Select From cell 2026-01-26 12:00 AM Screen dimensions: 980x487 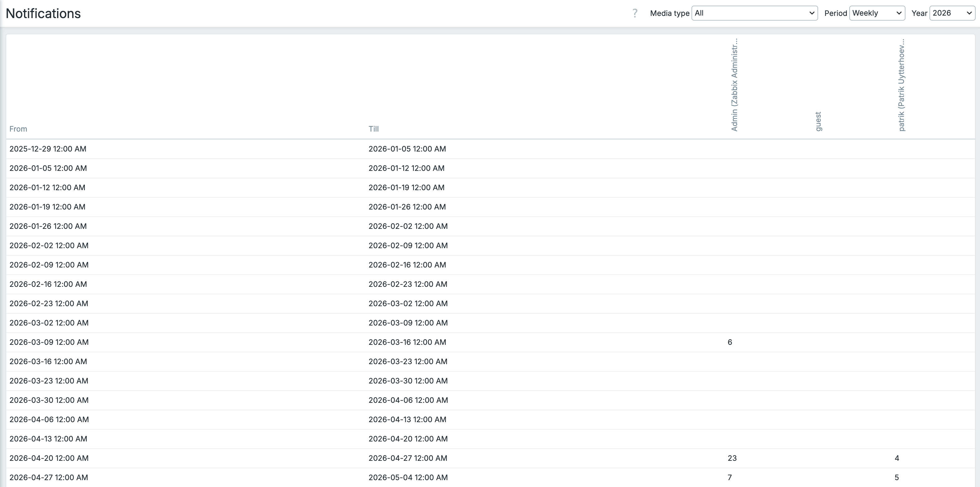point(48,227)
